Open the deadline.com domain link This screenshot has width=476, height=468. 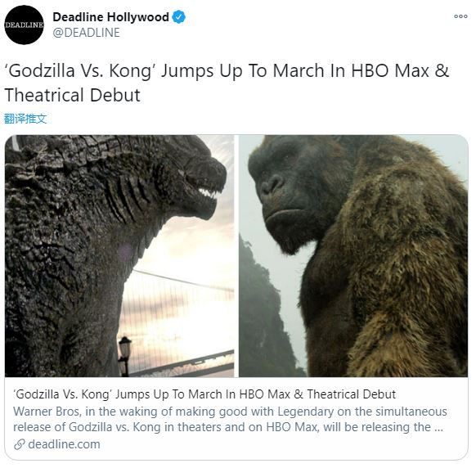tap(64, 444)
